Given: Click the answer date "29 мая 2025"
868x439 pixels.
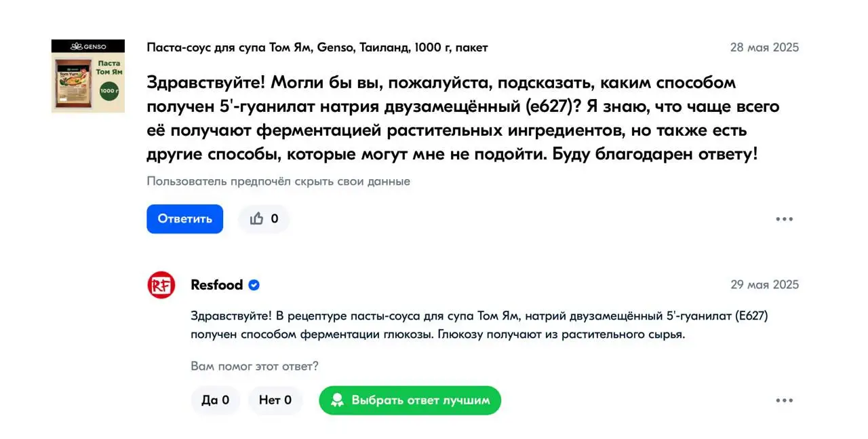Looking at the screenshot, I should 764,285.
